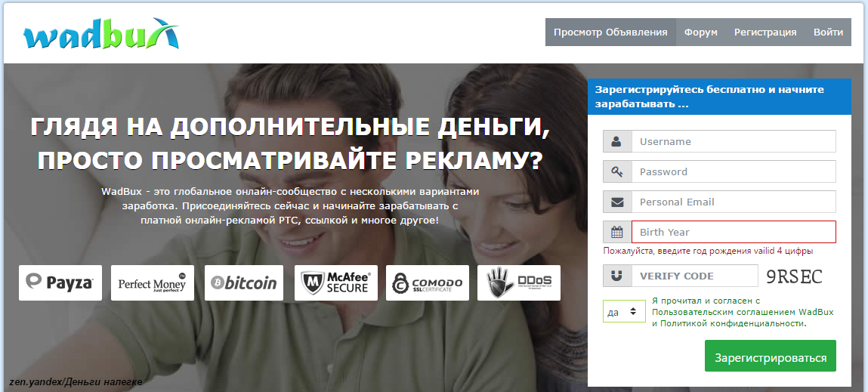
Task: Click the Perfect Money badge
Action: [153, 282]
